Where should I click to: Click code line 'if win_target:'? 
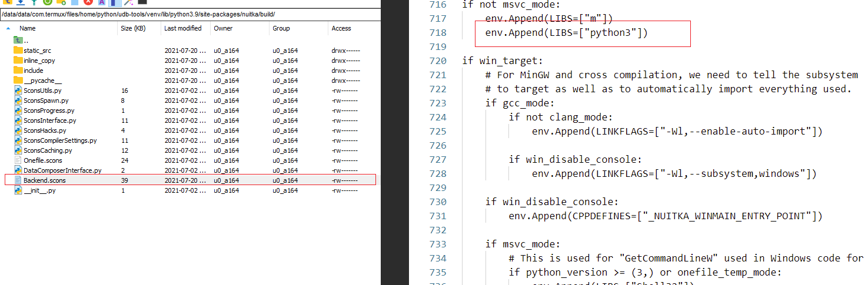coord(503,61)
